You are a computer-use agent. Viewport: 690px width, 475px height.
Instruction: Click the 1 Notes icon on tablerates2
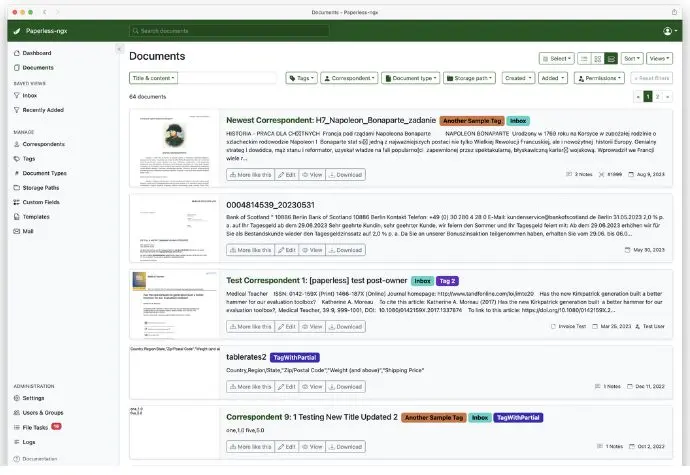(x=598, y=386)
